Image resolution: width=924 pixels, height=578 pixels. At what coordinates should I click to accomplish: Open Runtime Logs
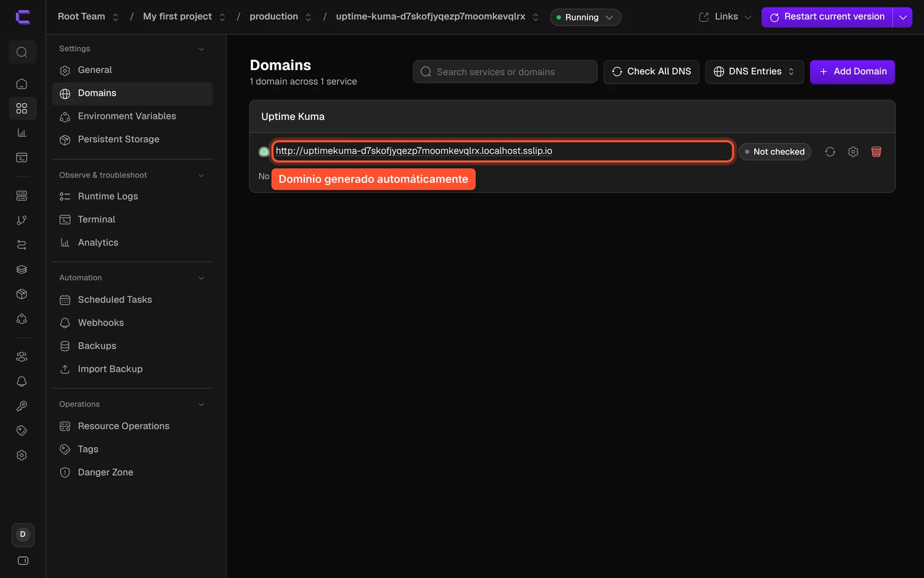coord(132,197)
